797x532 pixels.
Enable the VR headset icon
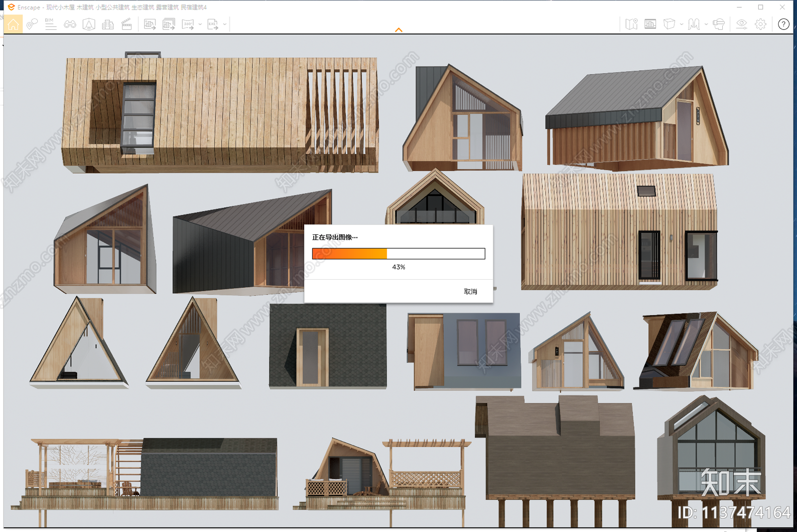point(718,24)
